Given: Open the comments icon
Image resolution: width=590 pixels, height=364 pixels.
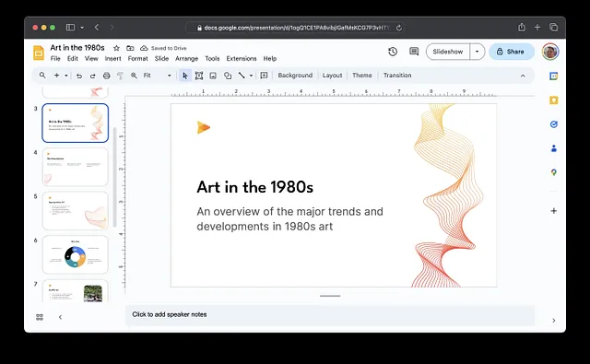Looking at the screenshot, I should 414,52.
